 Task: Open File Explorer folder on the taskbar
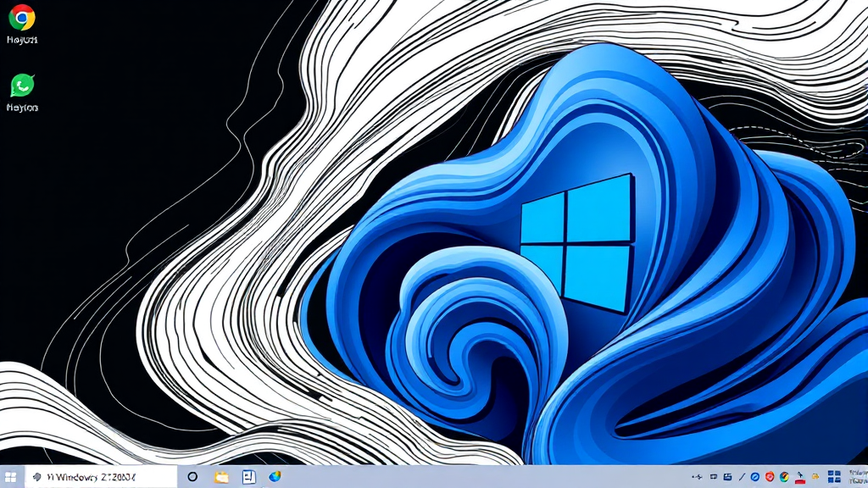tap(221, 477)
